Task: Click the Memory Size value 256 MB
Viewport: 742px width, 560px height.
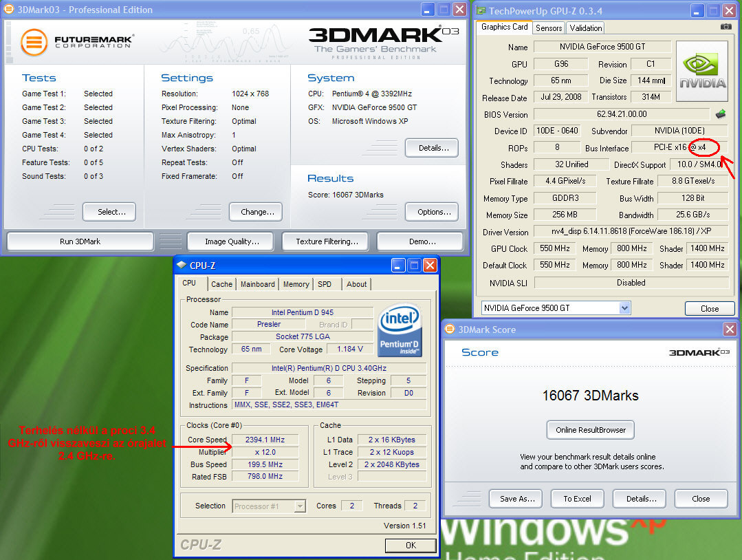Action: click(x=565, y=215)
